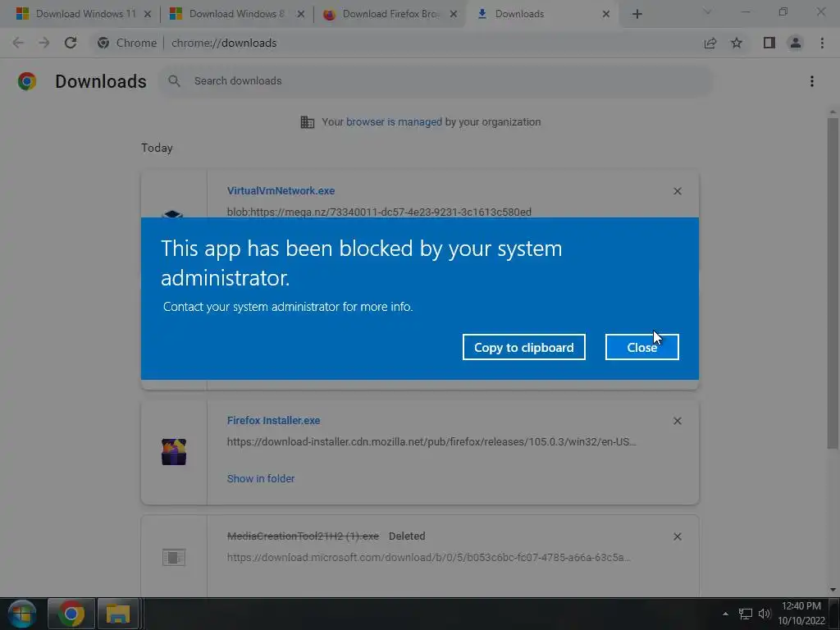Viewport: 840px width, 630px height.
Task: Click the Chrome logo beside Downloads
Action: tap(27, 81)
